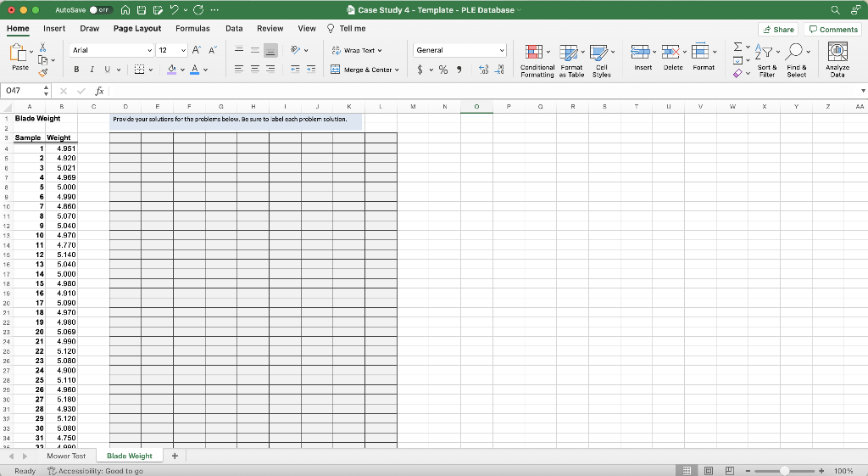Switch to the Insert ribbon tab
The width and height of the screenshot is (868, 476).
point(54,28)
